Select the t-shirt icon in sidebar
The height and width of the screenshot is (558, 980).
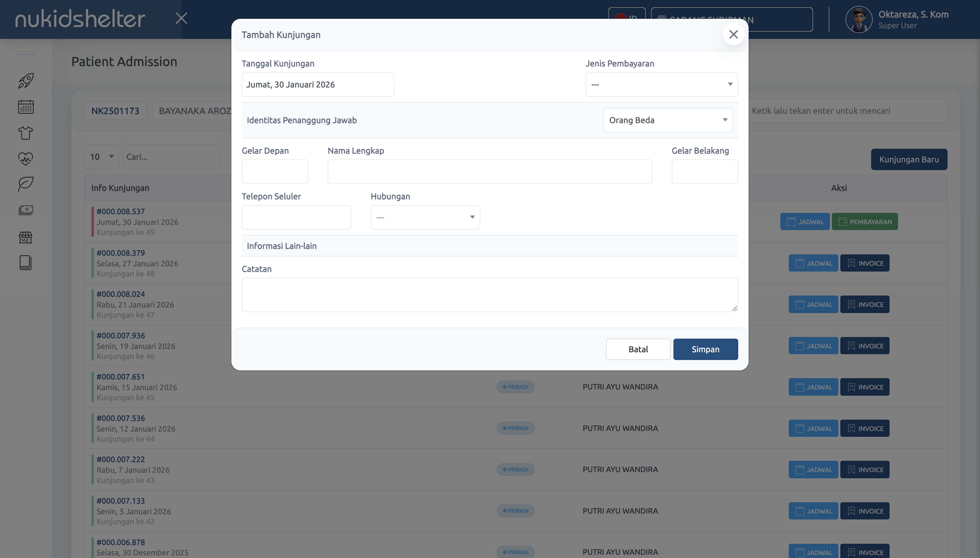click(26, 133)
